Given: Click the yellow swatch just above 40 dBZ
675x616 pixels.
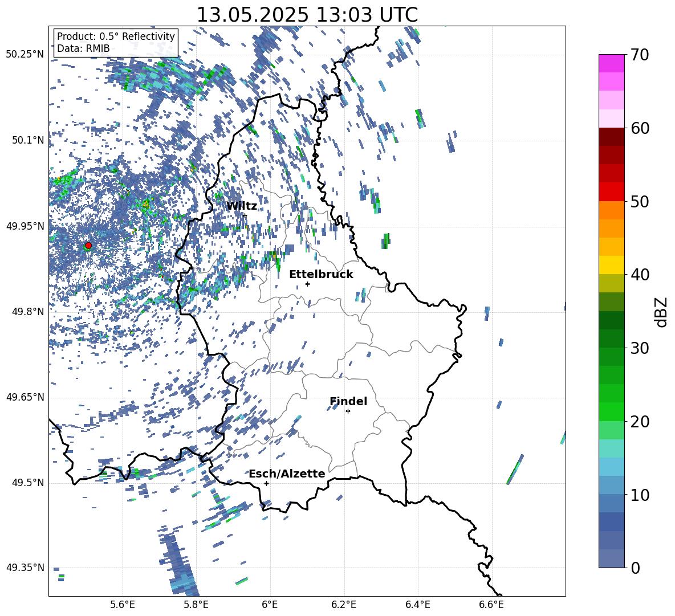Looking at the screenshot, I should coord(611,264).
